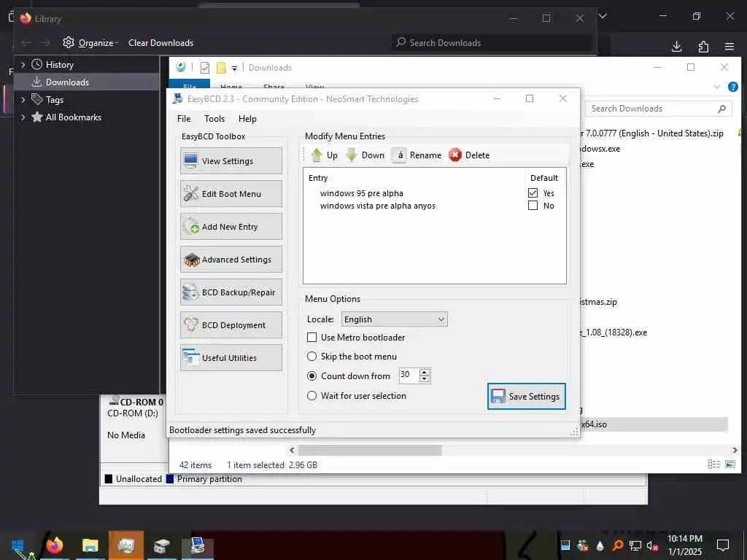Open EasyBCD Tools menu
Screen dimensions: 747x560
coord(214,119)
